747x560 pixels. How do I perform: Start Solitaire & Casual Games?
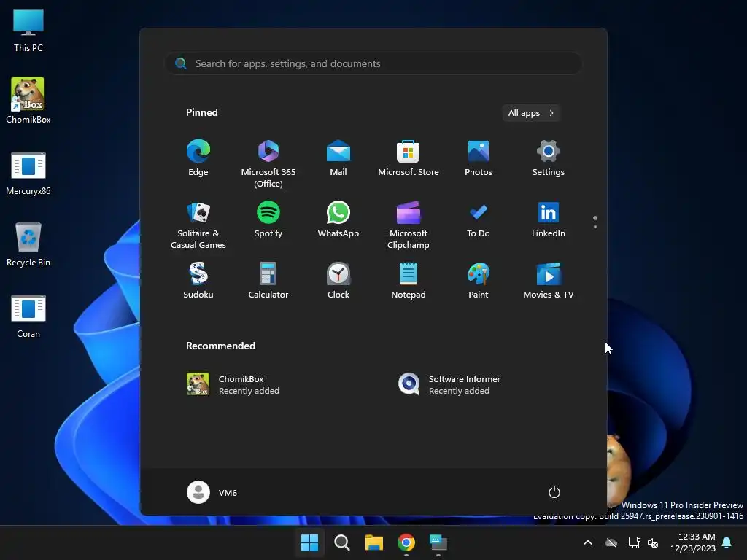click(x=198, y=225)
